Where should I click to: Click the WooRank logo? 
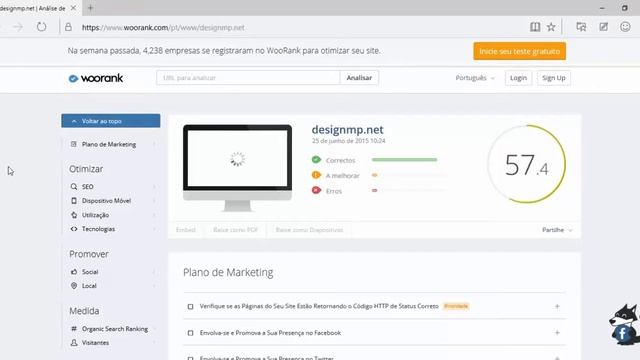click(96, 78)
